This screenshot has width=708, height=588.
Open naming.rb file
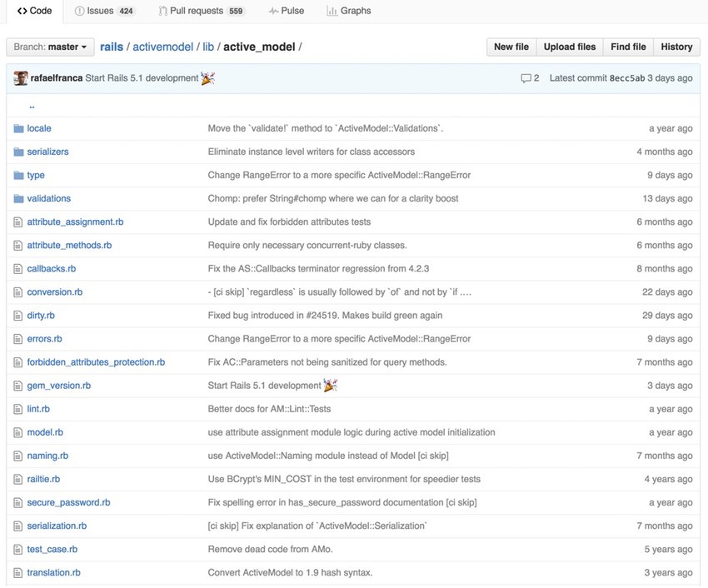click(x=47, y=456)
